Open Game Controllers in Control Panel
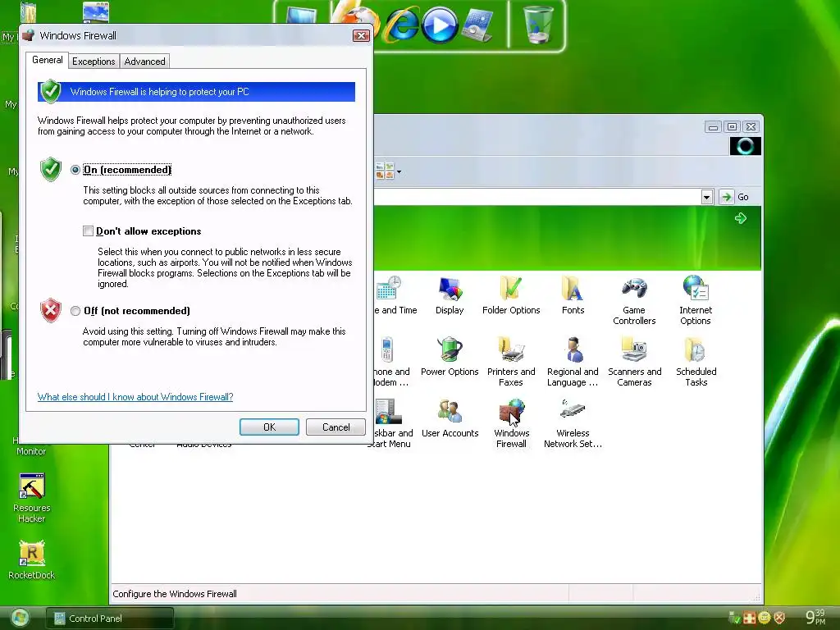 pyautogui.click(x=634, y=301)
